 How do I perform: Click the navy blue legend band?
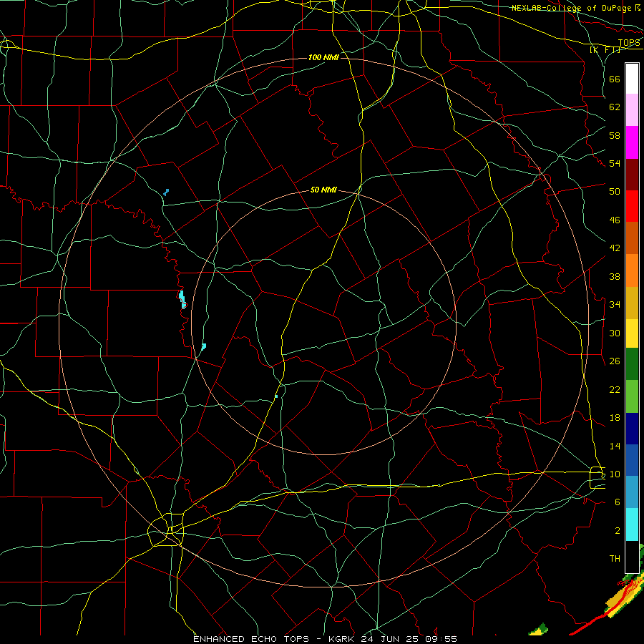(x=632, y=429)
